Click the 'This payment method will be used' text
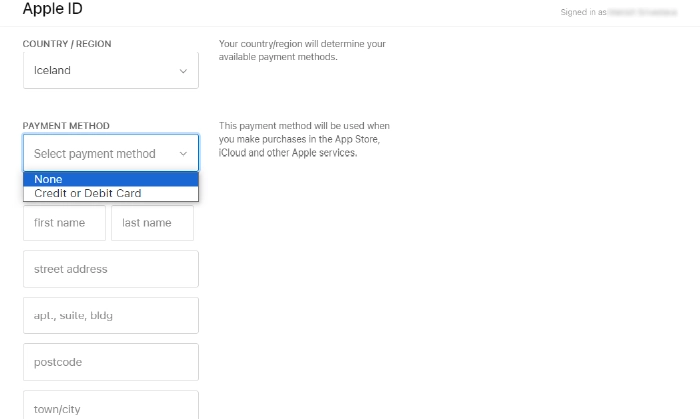700x419 pixels. coord(304,139)
